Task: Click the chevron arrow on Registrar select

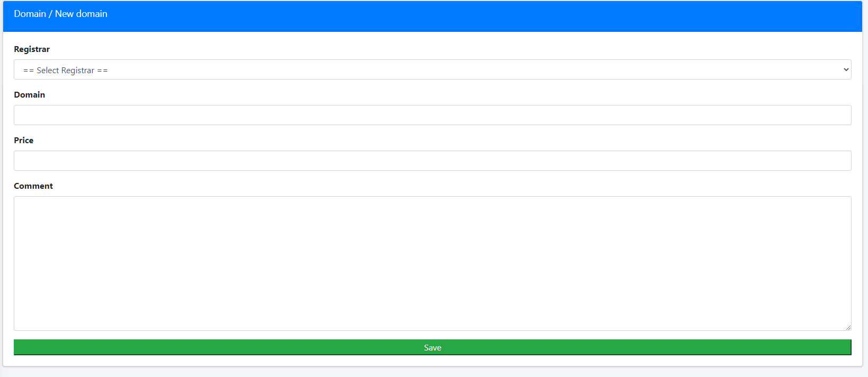Action: 846,69
